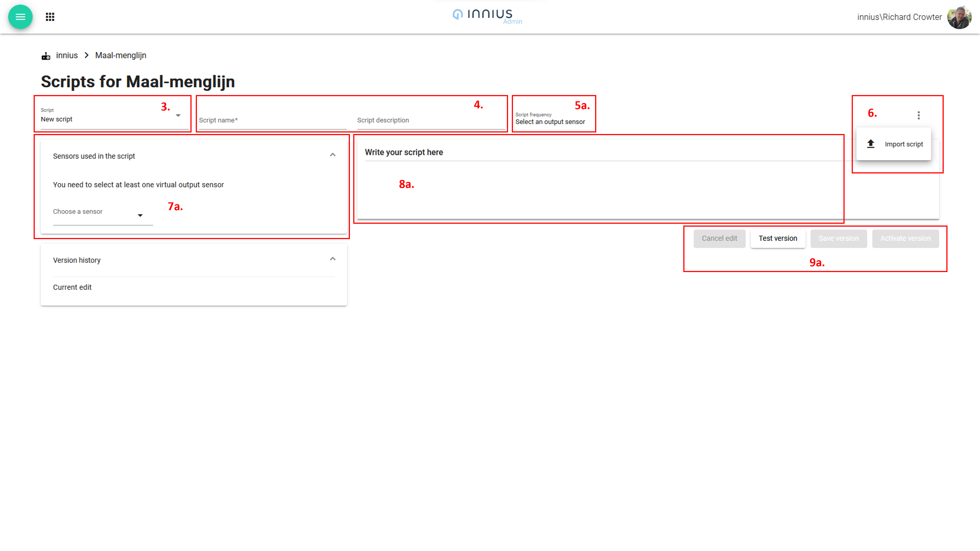Viewport: 980px width, 551px height.
Task: Click the Test version button
Action: click(778, 238)
